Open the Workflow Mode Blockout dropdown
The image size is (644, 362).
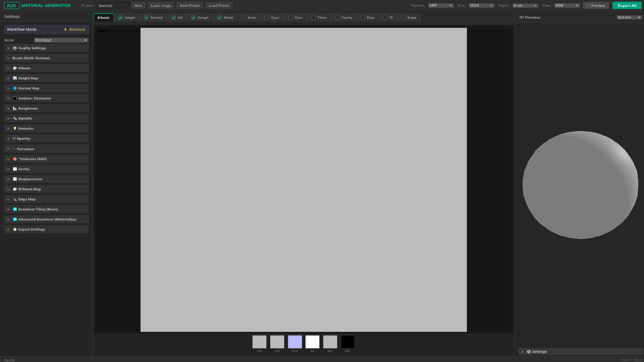[x=61, y=40]
